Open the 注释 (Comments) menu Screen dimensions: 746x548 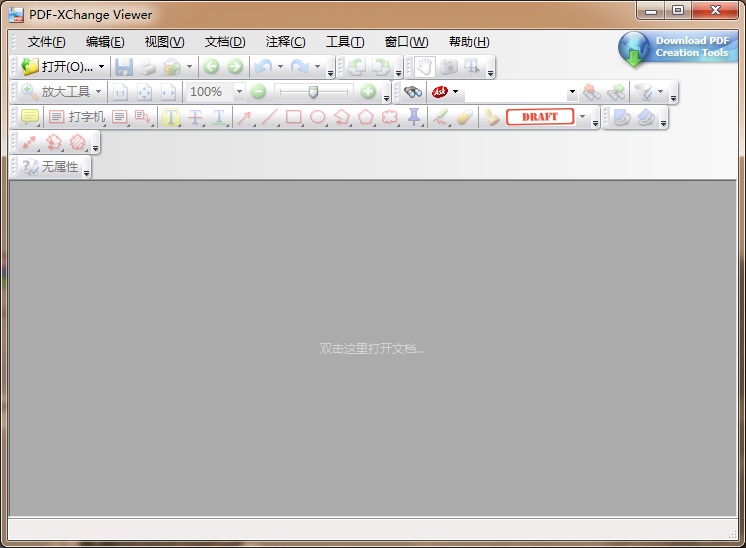click(285, 42)
